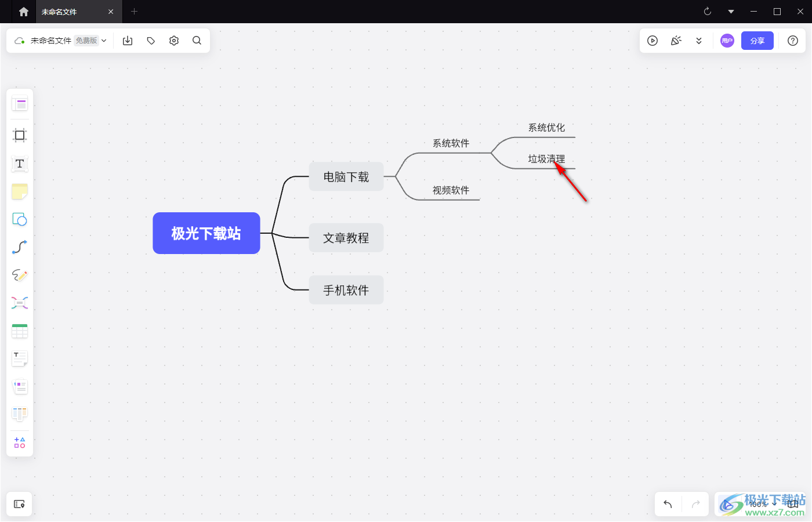Select the text T tool
The height and width of the screenshot is (522, 812).
coord(20,164)
